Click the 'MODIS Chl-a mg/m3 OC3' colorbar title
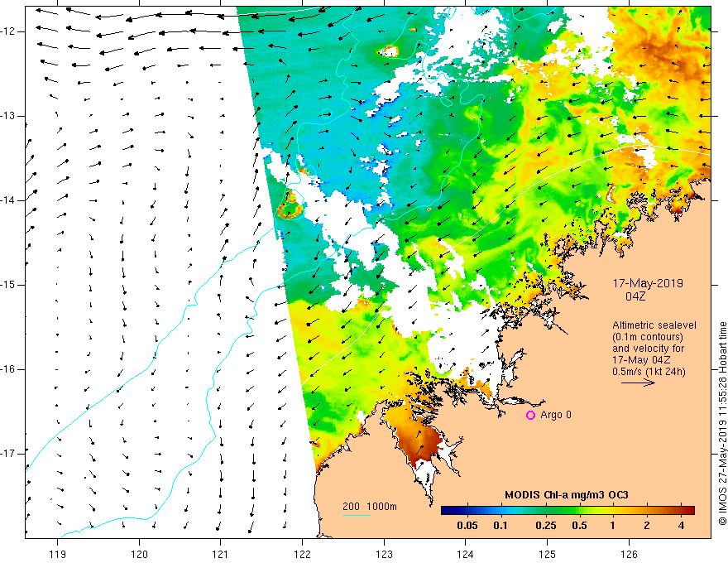Image resolution: width=728 pixels, height=563 pixels. (x=567, y=495)
